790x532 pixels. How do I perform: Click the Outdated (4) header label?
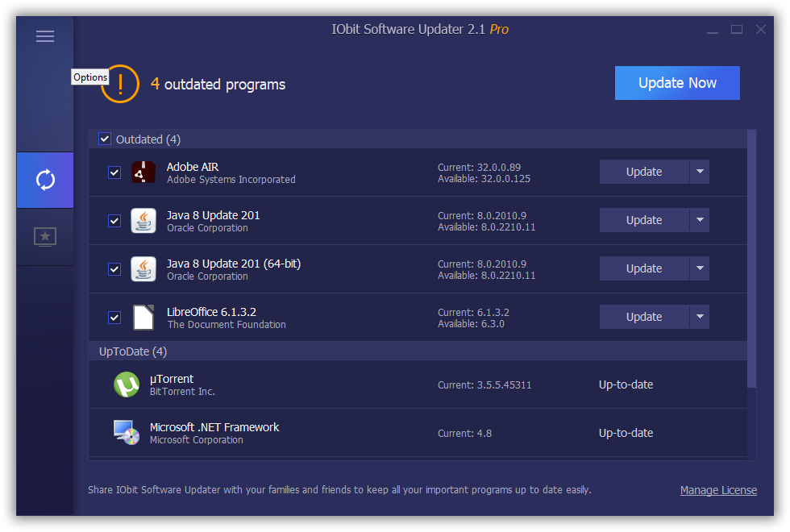point(148,139)
